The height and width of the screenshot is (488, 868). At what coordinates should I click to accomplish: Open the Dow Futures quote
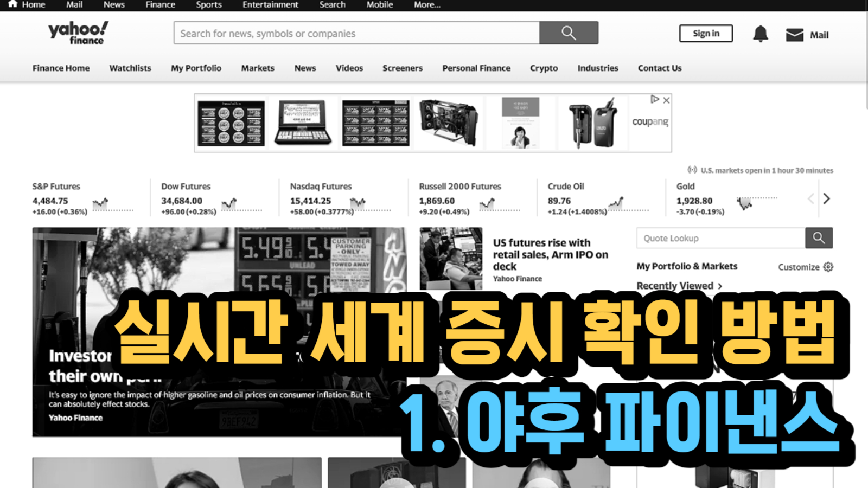pos(186,187)
